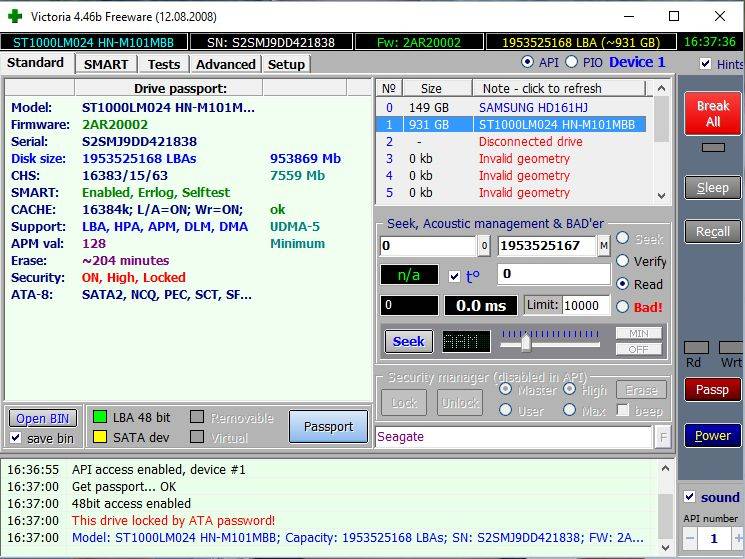
Task: Click the F button next to Seagate field
Action: [x=663, y=437]
